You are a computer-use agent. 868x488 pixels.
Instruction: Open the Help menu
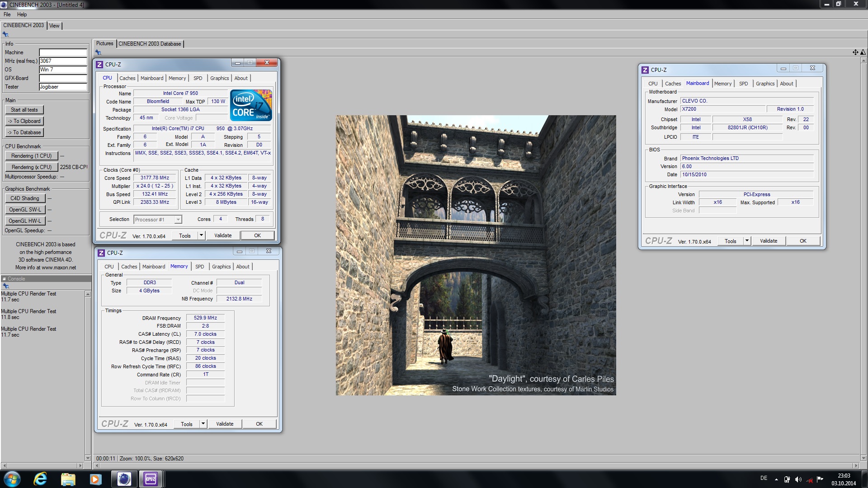[22, 14]
